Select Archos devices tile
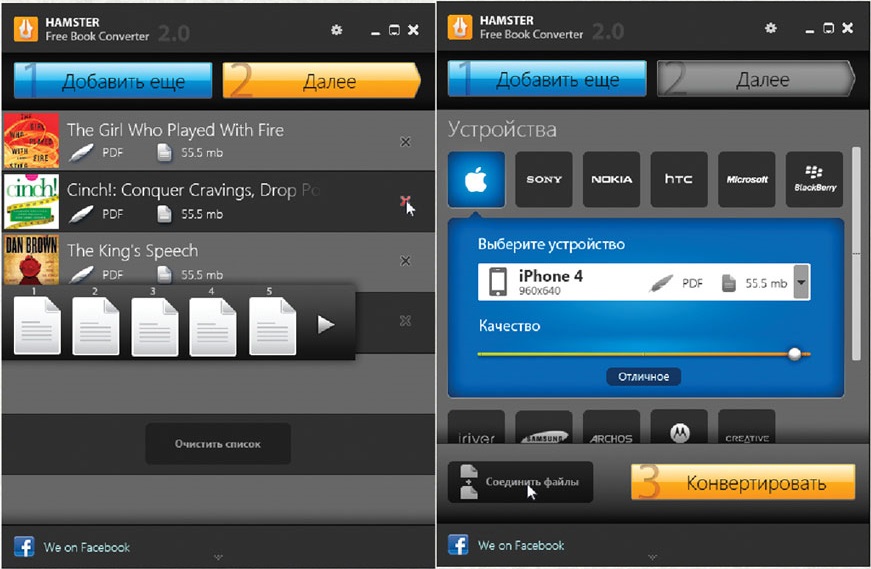The width and height of the screenshot is (871, 569). coord(612,427)
